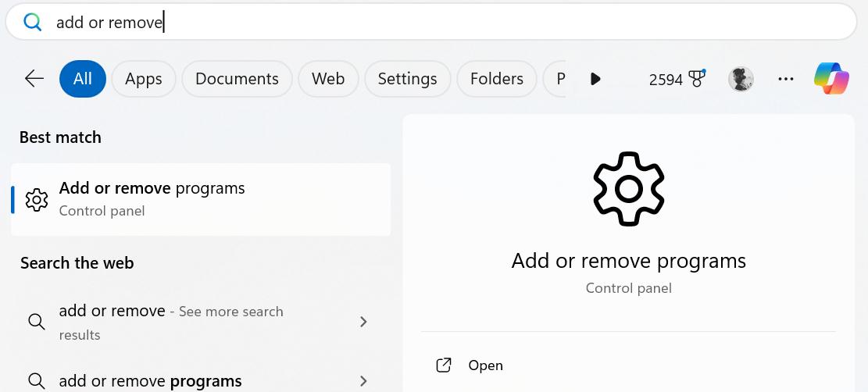Viewport: 868px width, 392px height.
Task: Click the magnifier icon in the search box
Action: click(32, 23)
